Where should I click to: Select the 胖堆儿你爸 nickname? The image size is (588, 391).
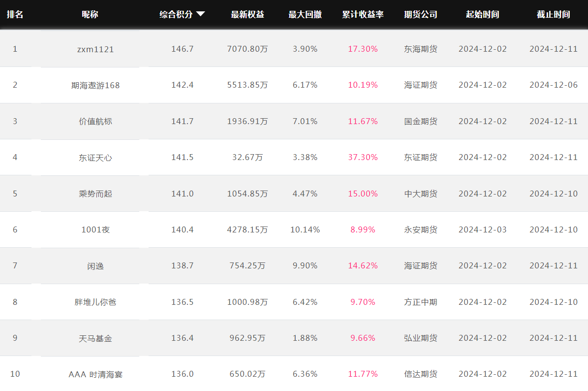(95, 302)
